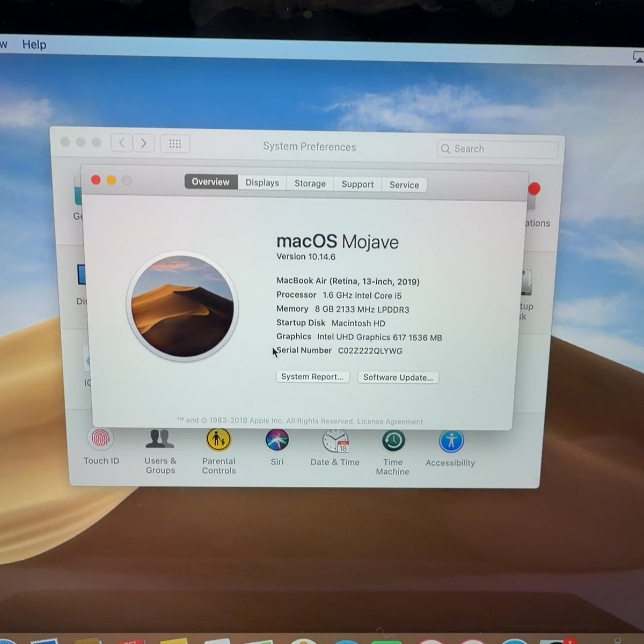This screenshot has width=644, height=644.
Task: Open Users & Groups preferences
Action: (x=160, y=440)
